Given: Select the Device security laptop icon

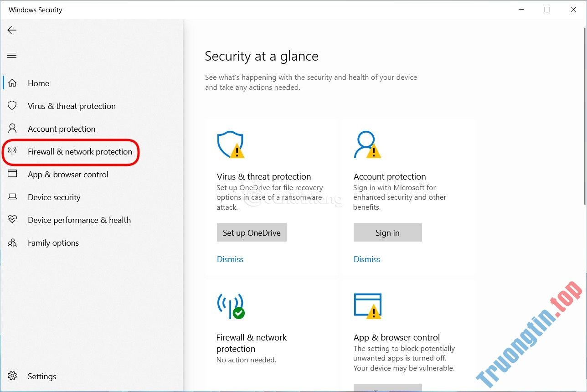Looking at the screenshot, I should (x=12, y=197).
